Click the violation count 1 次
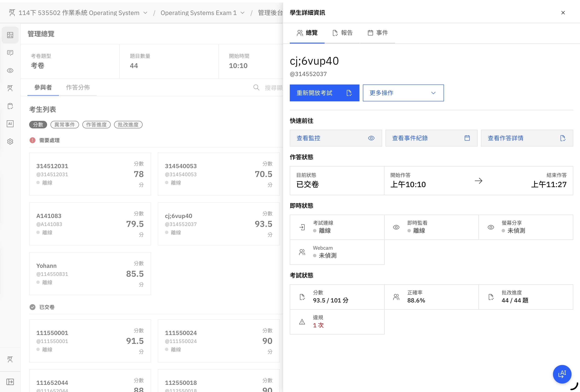Screen dimensions: 580x392 click(318, 325)
